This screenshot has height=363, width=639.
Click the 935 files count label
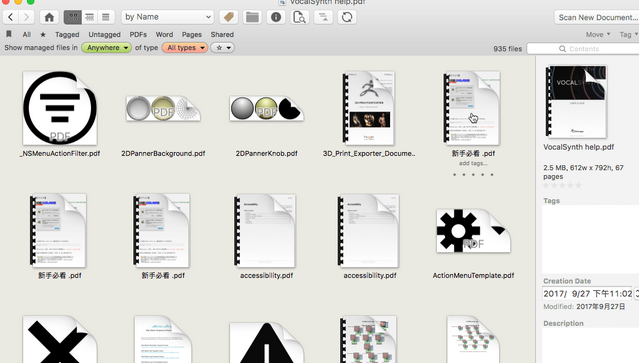coord(507,49)
